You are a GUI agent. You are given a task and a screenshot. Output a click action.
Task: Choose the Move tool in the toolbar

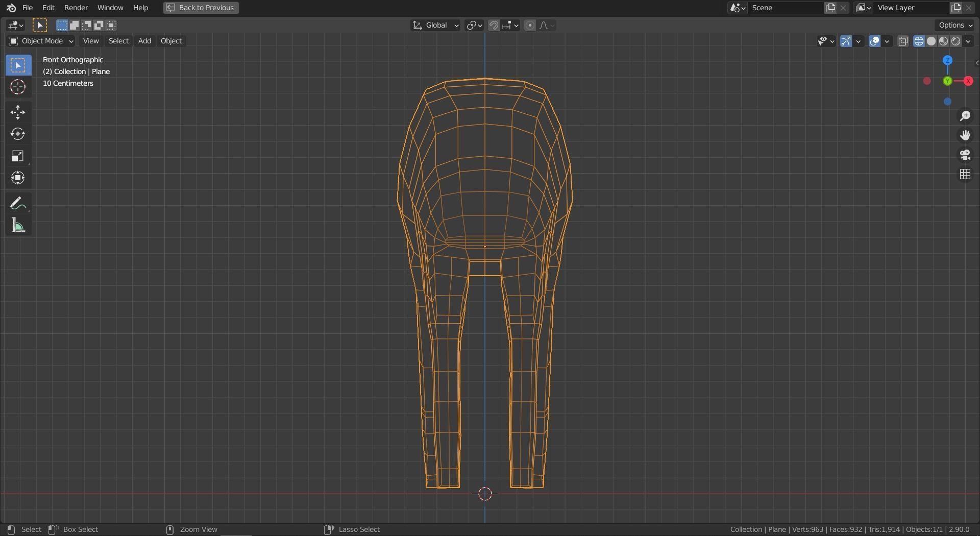point(18,112)
